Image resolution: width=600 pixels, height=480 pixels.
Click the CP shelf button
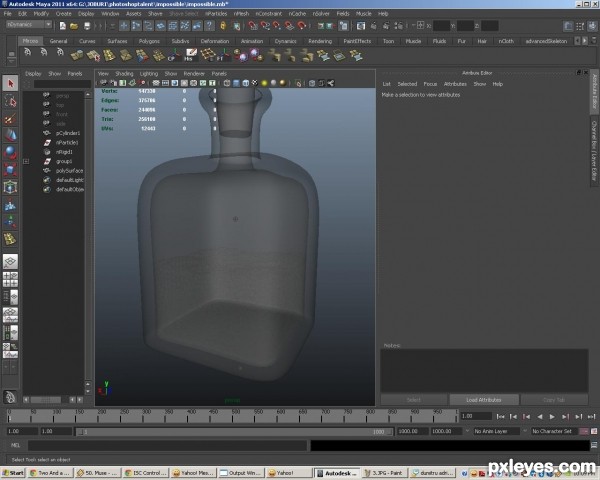[x=174, y=56]
